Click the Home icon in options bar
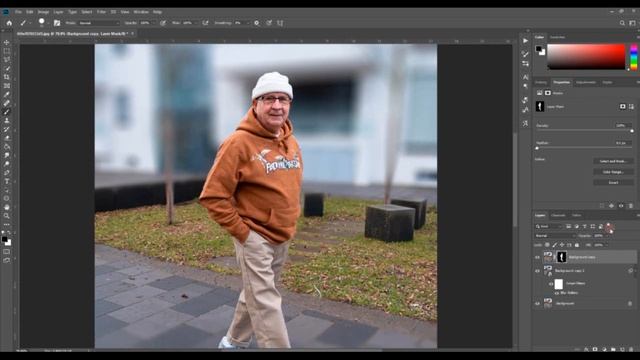Viewport: 640px width, 360px height. [x=9, y=23]
